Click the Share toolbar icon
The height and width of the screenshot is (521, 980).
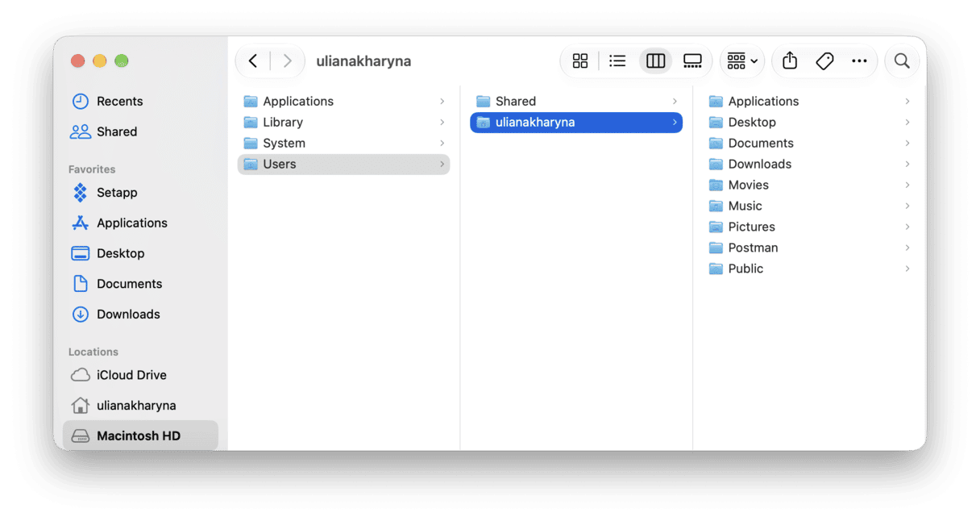click(x=790, y=61)
